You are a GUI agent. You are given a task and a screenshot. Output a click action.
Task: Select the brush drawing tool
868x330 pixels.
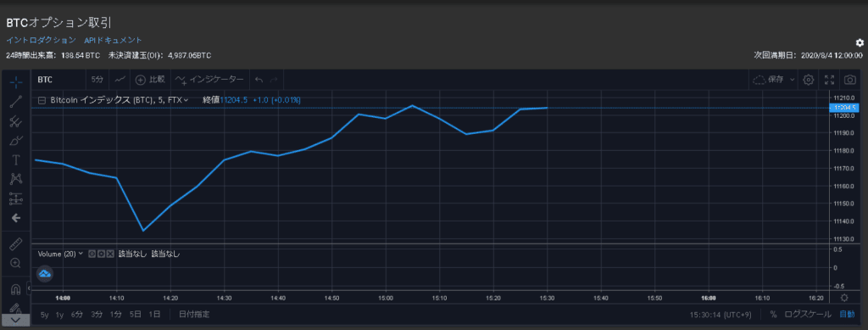tap(16, 140)
